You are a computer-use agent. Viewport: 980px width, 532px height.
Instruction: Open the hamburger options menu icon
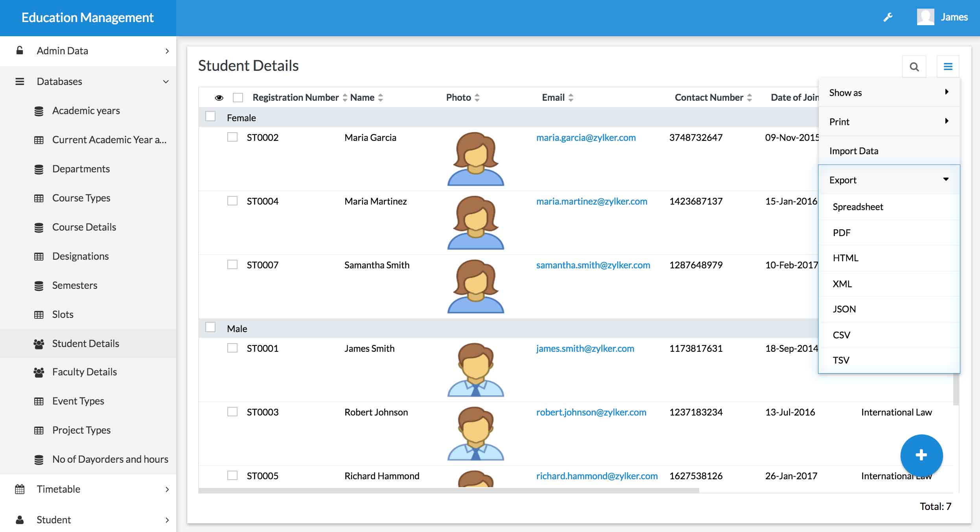(x=948, y=67)
